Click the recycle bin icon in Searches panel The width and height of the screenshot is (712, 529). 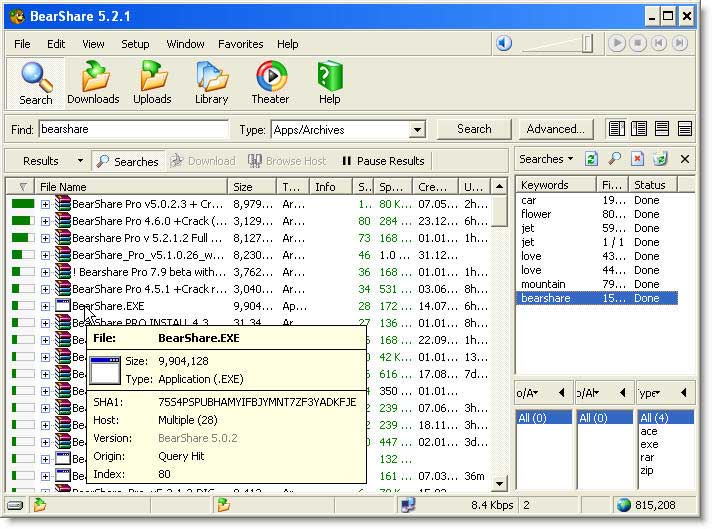(661, 159)
